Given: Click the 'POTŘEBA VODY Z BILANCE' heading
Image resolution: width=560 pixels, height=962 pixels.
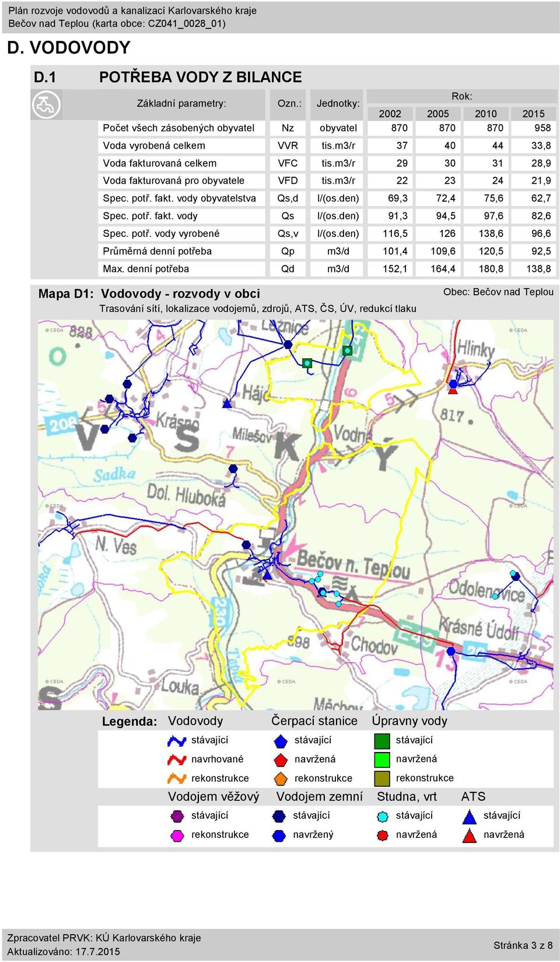Looking at the screenshot, I should coord(200,77).
